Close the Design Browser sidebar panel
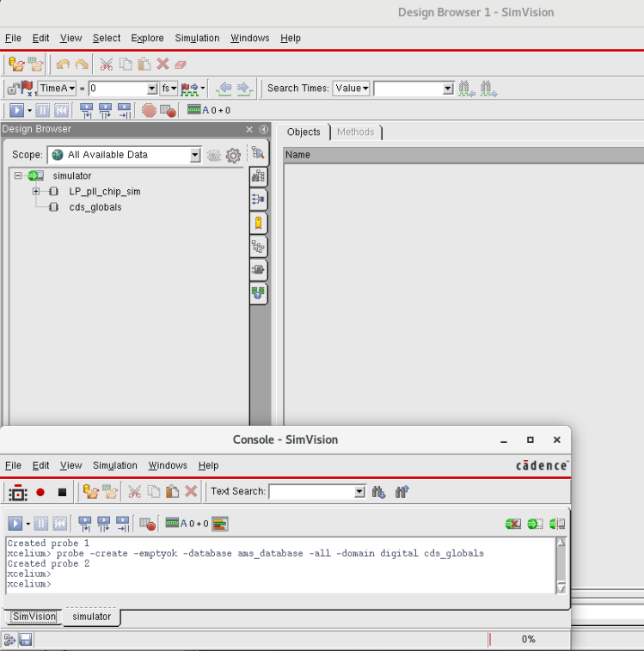 tap(249, 130)
